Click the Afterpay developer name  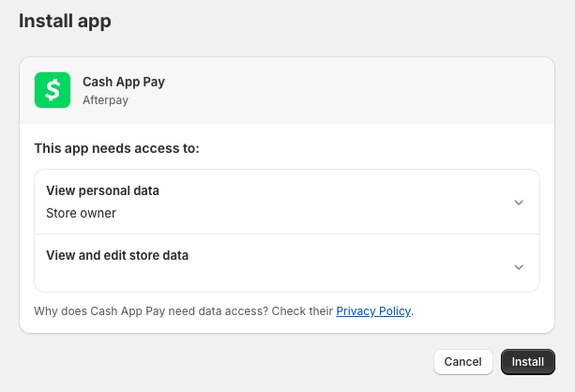(104, 98)
